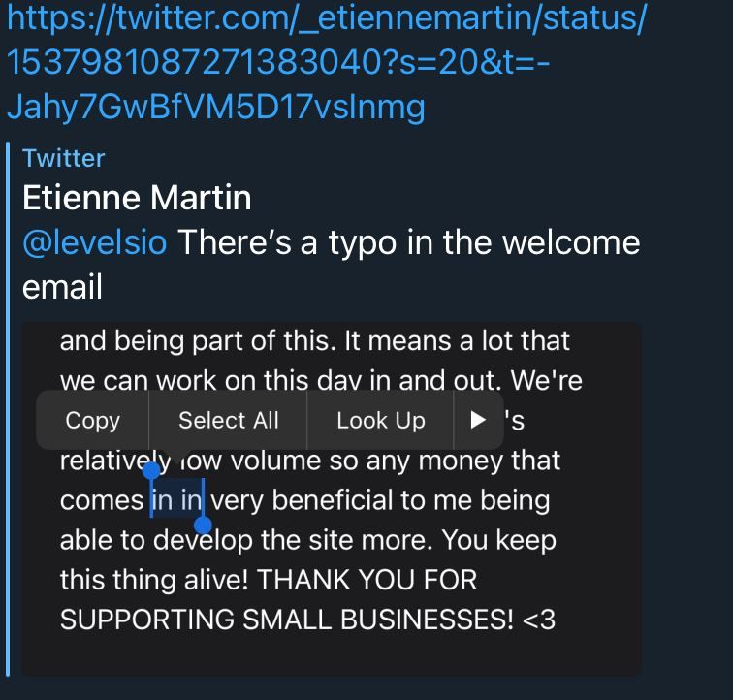
Task: Open the image's empty area below the text
Action: pos(331,654)
